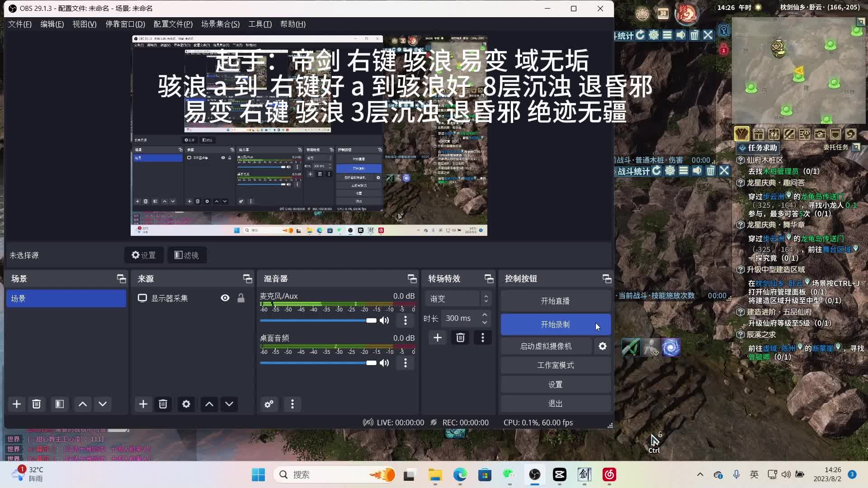Increase transition duration stepper up
Viewport: 868px width, 488px height.
click(x=485, y=314)
